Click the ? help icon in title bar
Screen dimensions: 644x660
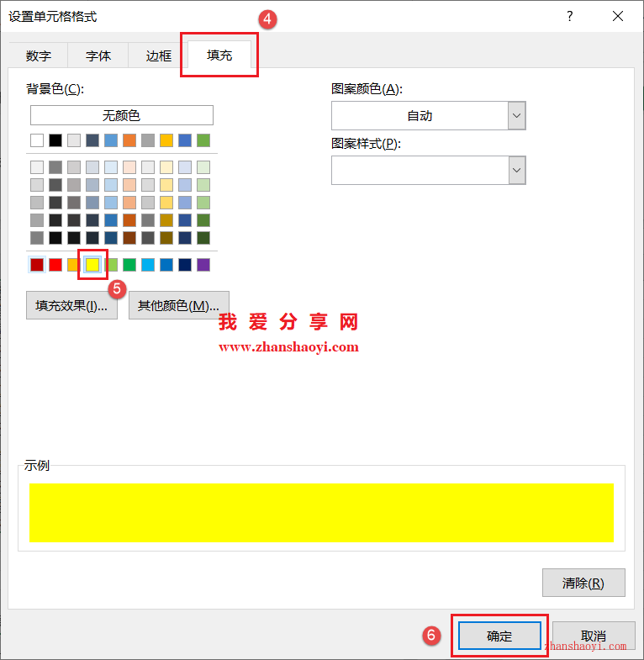(x=569, y=17)
